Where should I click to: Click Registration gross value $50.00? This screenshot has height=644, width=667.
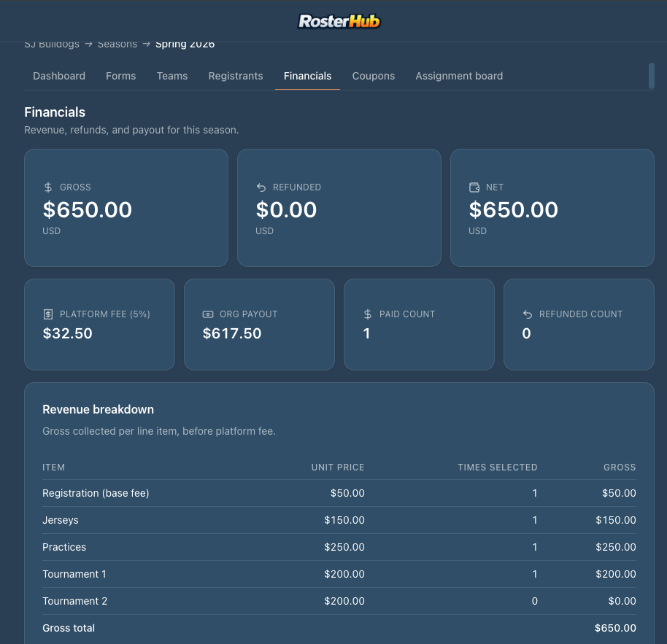pos(619,493)
